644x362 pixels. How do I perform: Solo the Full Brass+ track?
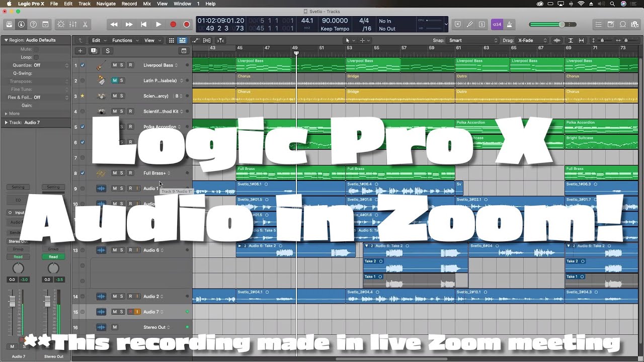click(122, 173)
